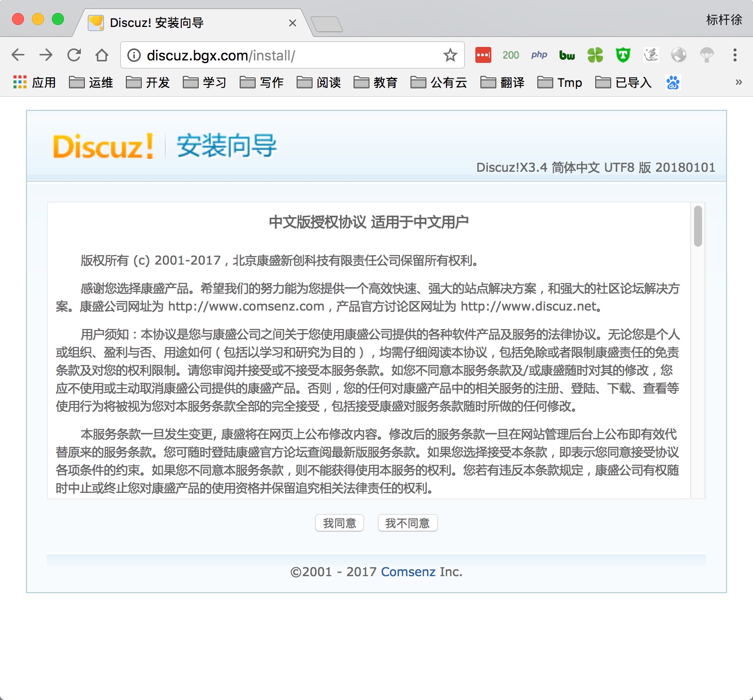Image resolution: width=753 pixels, height=700 pixels.
Task: Click the 版权所有 (c) 2001-2017 copyright line
Action: (x=280, y=261)
